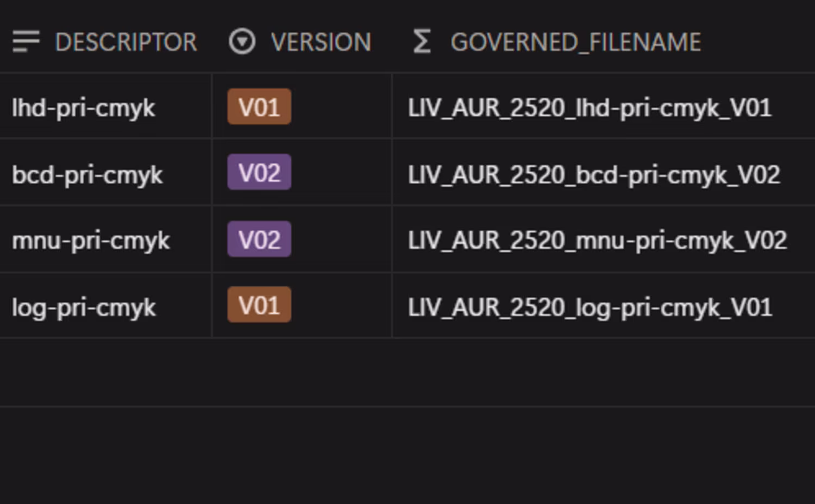Click the sigma formula icon beside GOVERNED_FILENAME

(422, 42)
